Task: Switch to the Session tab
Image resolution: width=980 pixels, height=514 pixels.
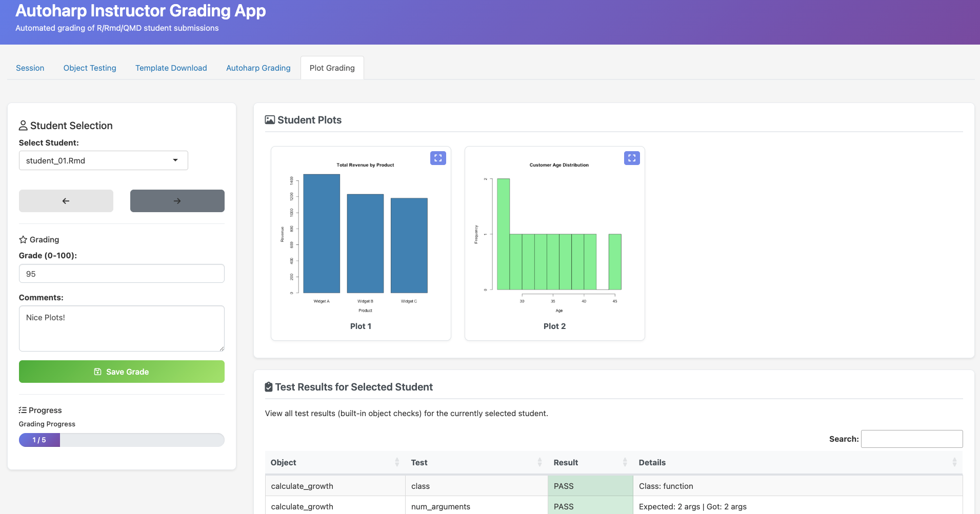Action: 30,68
